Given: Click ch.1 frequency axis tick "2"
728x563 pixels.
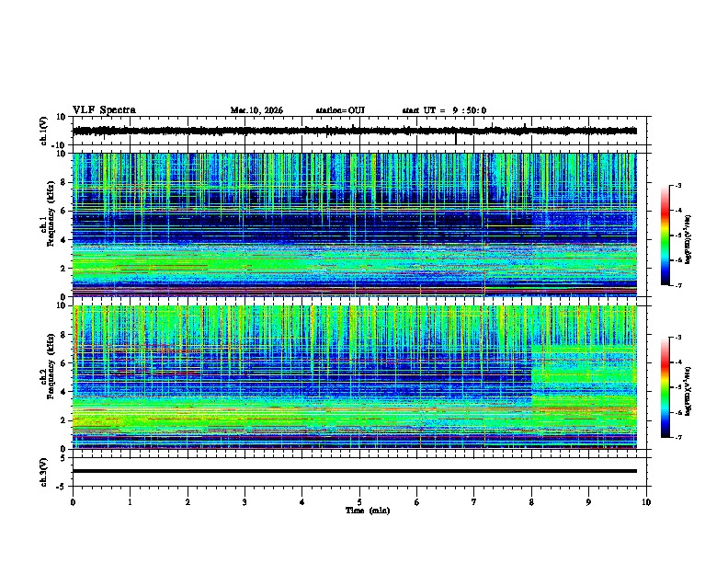Looking at the screenshot, I should 64,269.
